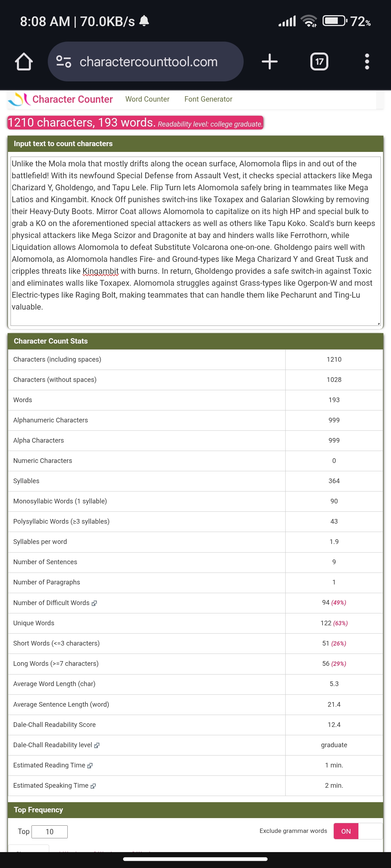The width and height of the screenshot is (391, 868).
Task: Toggle Exclude grammar words switch
Action: click(358, 831)
